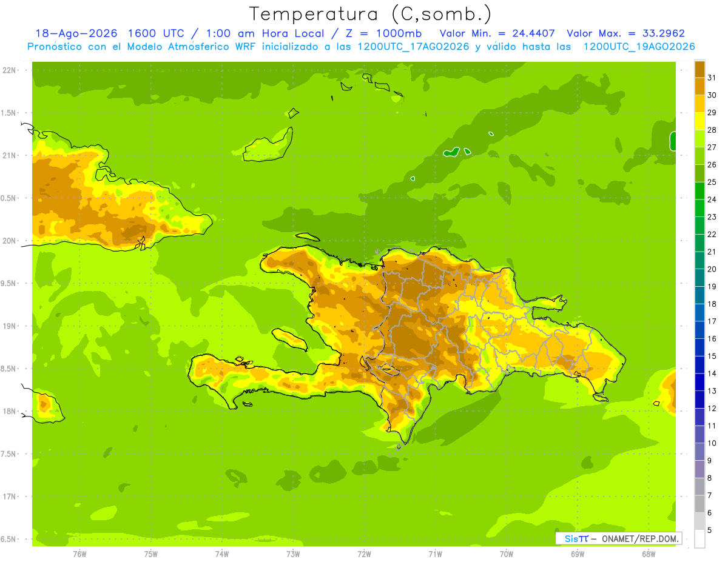Click the '75W' longitude axis label
Image resolution: width=728 pixels, height=562 pixels.
(x=151, y=554)
